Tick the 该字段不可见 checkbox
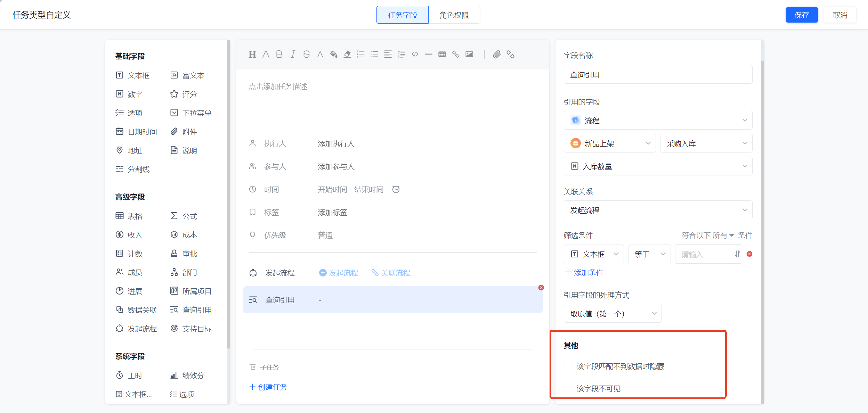 tap(568, 388)
